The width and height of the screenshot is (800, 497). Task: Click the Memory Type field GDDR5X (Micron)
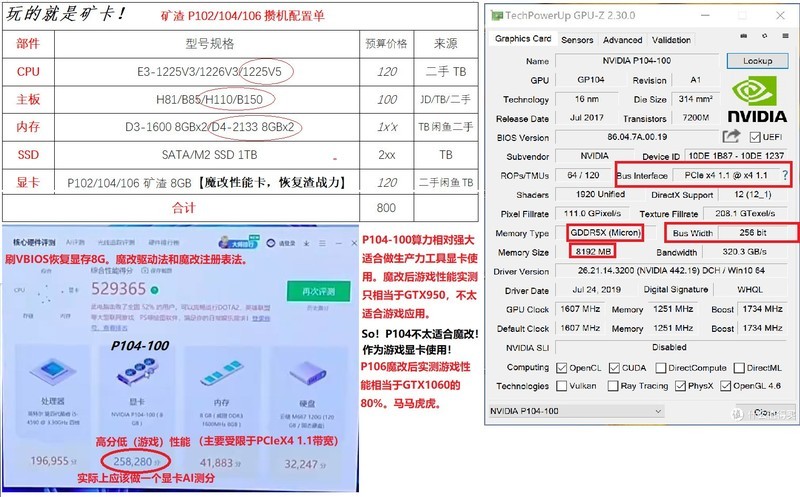(x=605, y=233)
